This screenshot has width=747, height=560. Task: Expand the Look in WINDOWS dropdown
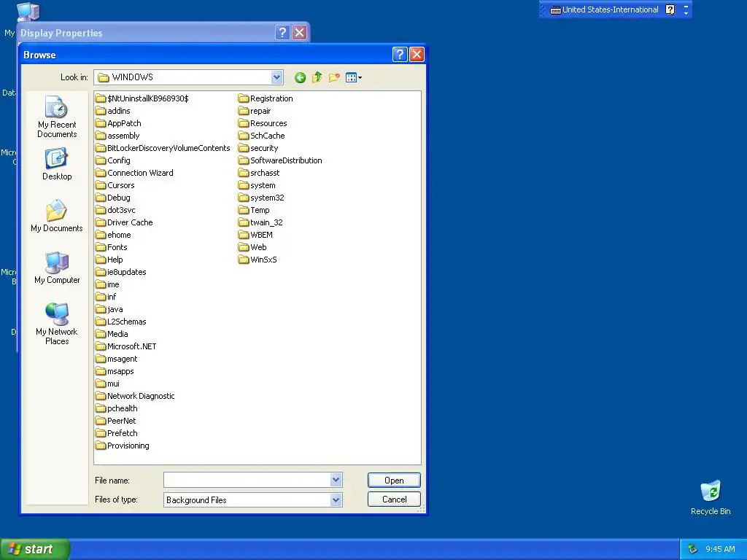pos(276,77)
